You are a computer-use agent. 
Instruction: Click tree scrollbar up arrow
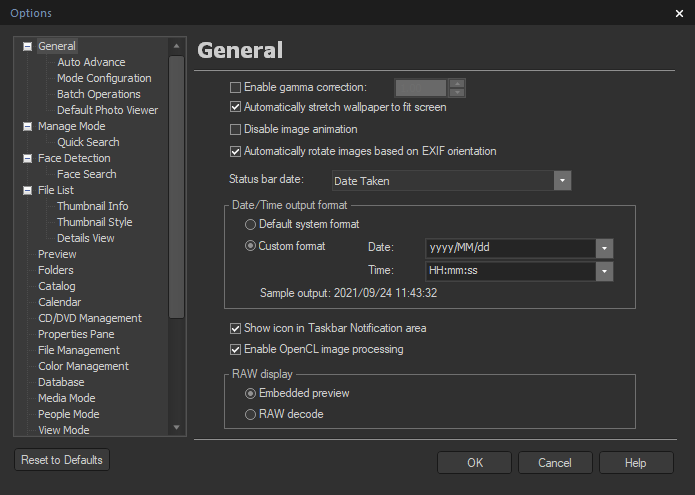click(x=176, y=46)
